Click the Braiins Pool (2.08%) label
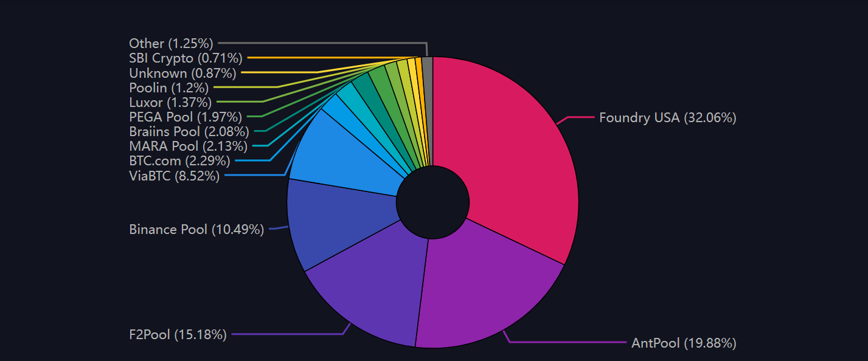Image resolution: width=868 pixels, height=361 pixels. pos(189,131)
